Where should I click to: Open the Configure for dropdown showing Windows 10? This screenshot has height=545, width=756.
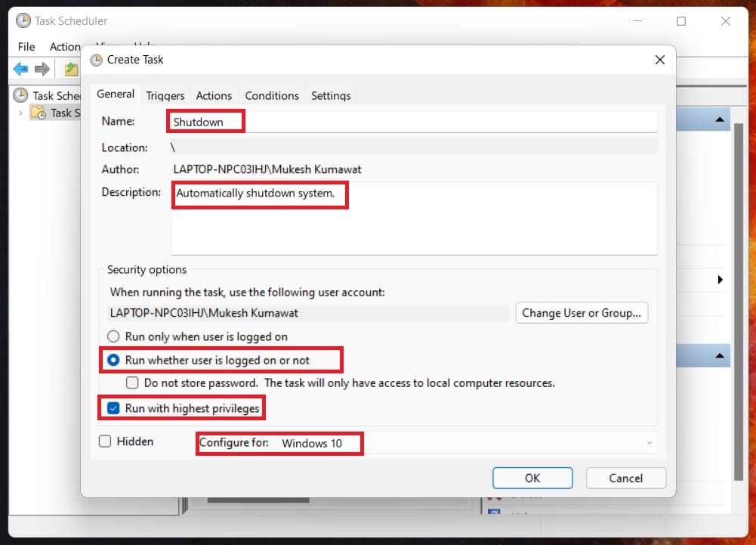[x=467, y=443]
